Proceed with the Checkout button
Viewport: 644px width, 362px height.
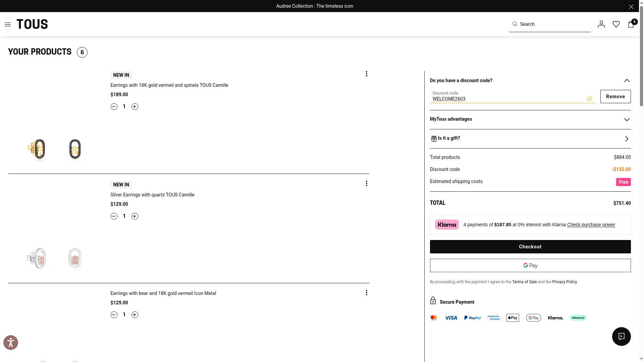[x=530, y=247]
